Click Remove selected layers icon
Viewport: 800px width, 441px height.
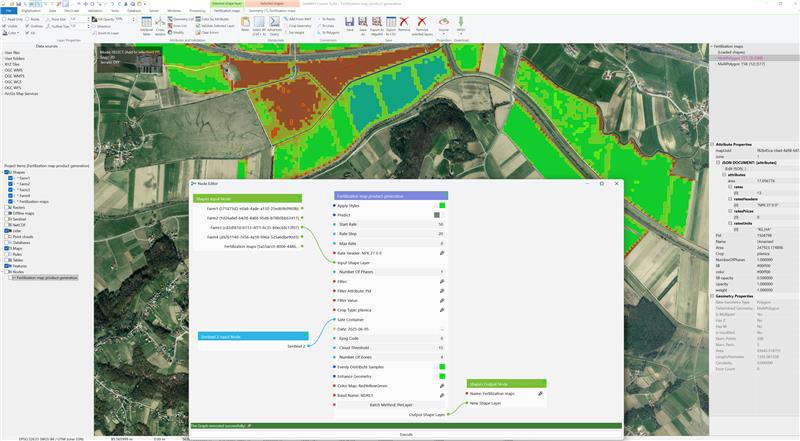pos(422,26)
